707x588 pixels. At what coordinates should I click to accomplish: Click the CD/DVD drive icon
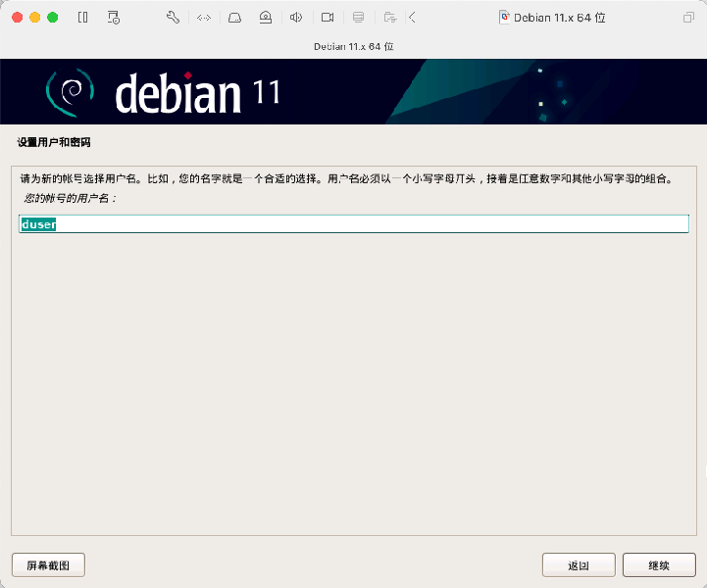pyautogui.click(x=266, y=18)
